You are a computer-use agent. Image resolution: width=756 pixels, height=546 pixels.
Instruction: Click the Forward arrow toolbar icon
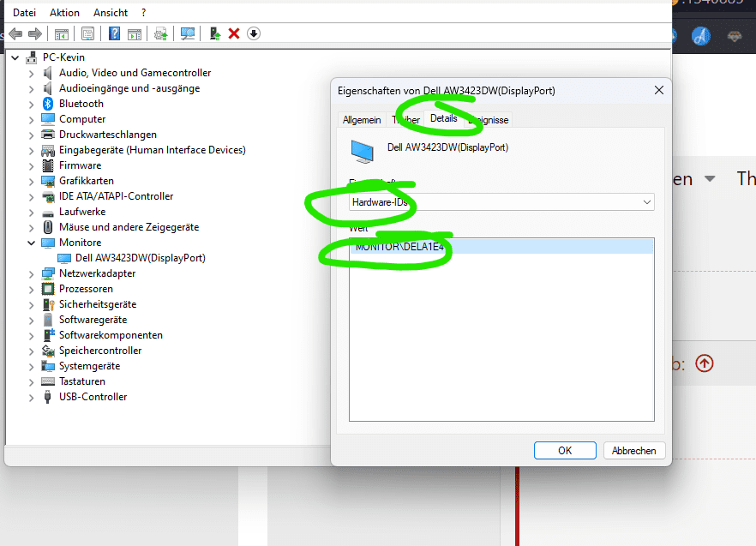pos(34,33)
